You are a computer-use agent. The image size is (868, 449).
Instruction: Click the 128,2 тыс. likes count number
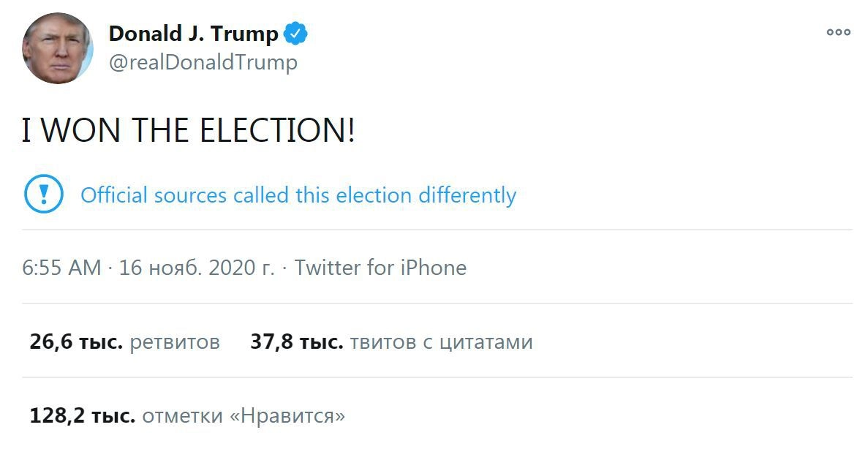pyautogui.click(x=82, y=416)
